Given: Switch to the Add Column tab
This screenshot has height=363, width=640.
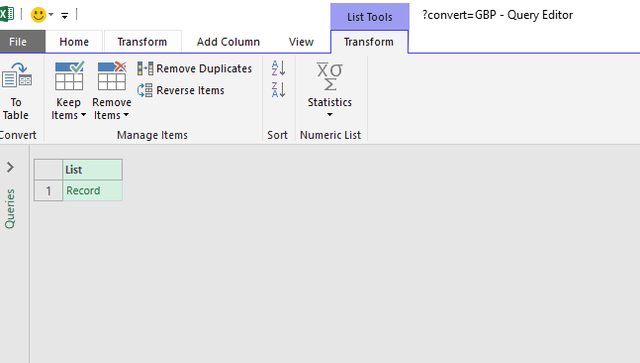Looking at the screenshot, I should [228, 42].
